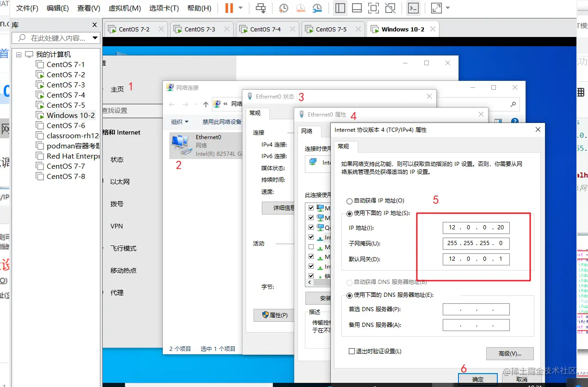The width and height of the screenshot is (588, 387).
Task: Close the CentOS 7-5 tab
Action: coord(358,29)
